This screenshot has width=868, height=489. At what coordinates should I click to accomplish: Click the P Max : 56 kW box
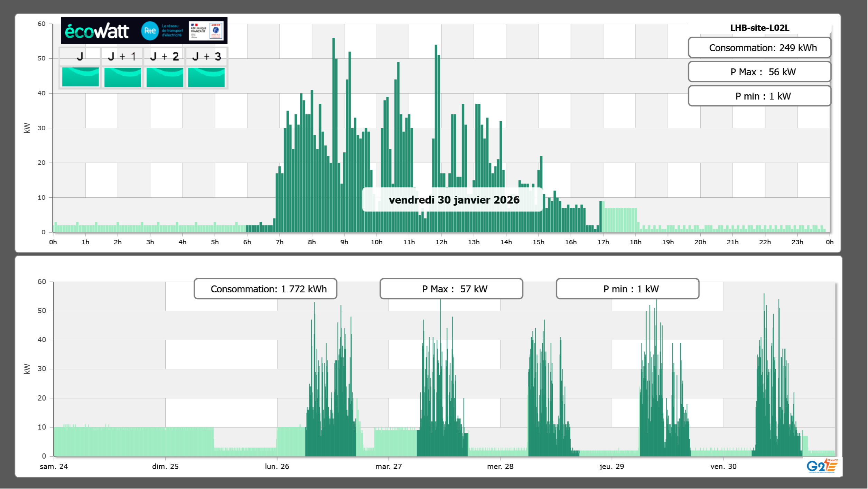pos(759,72)
